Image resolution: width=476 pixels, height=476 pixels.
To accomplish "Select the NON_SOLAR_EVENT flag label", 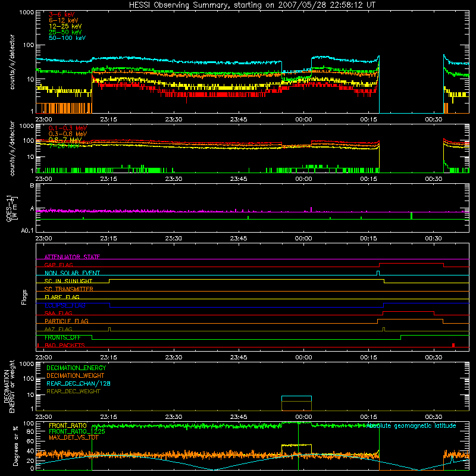I will [72, 273].
